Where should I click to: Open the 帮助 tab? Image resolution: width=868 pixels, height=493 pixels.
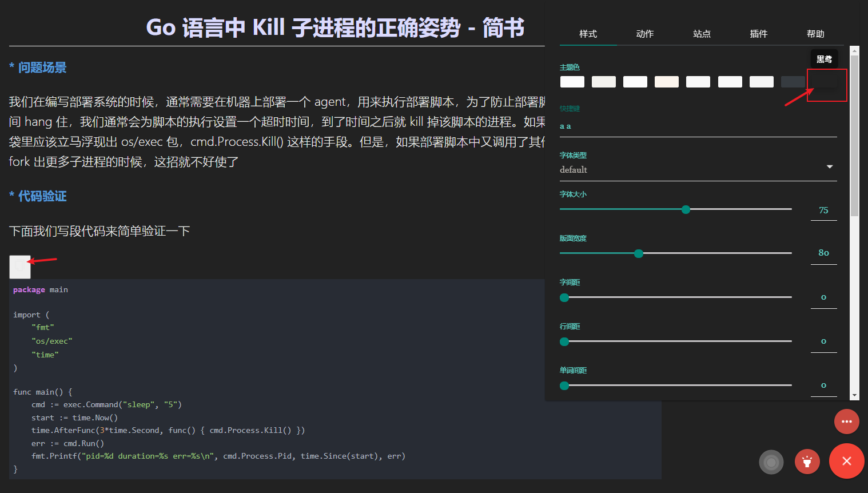point(815,34)
